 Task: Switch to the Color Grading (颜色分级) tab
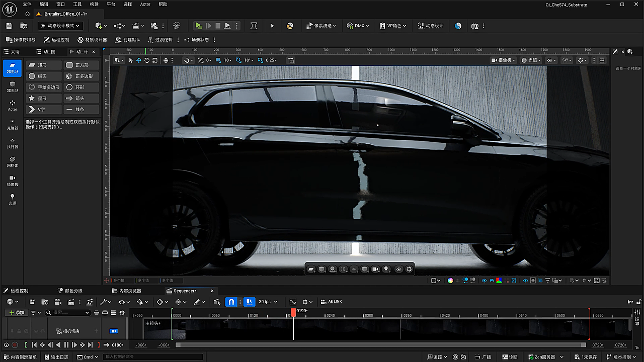pyautogui.click(x=70, y=291)
